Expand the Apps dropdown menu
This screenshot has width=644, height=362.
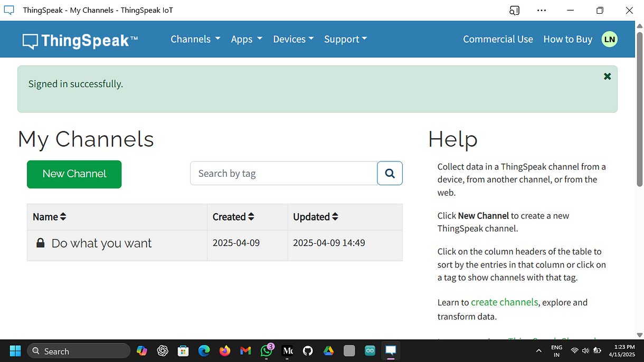247,39
